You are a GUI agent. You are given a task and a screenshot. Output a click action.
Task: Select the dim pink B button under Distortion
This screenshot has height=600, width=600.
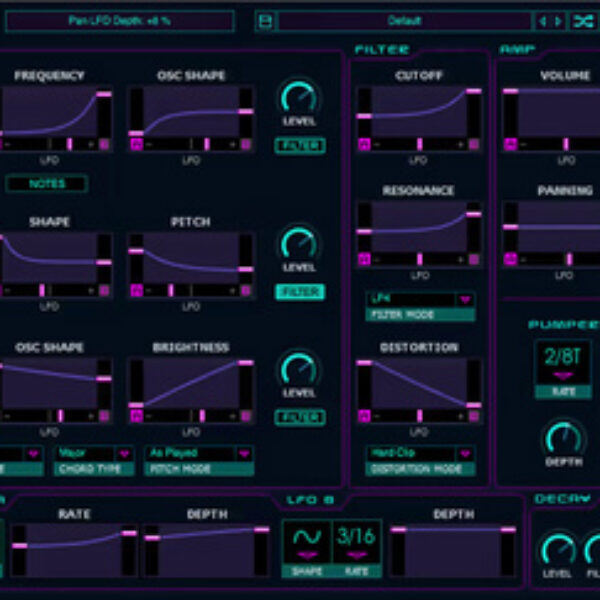474,416
